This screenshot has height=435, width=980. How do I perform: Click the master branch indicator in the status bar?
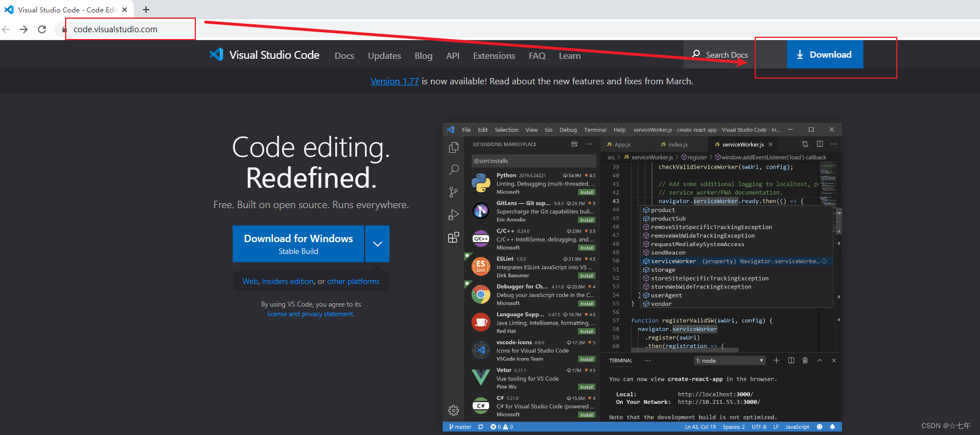click(x=460, y=427)
